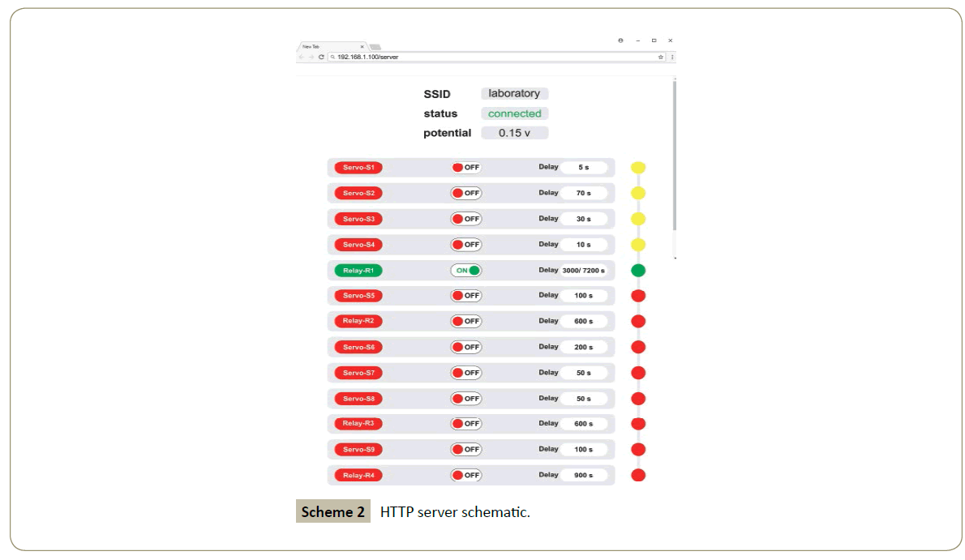
Task: Reload the page with the refresh icon
Action: click(x=321, y=58)
